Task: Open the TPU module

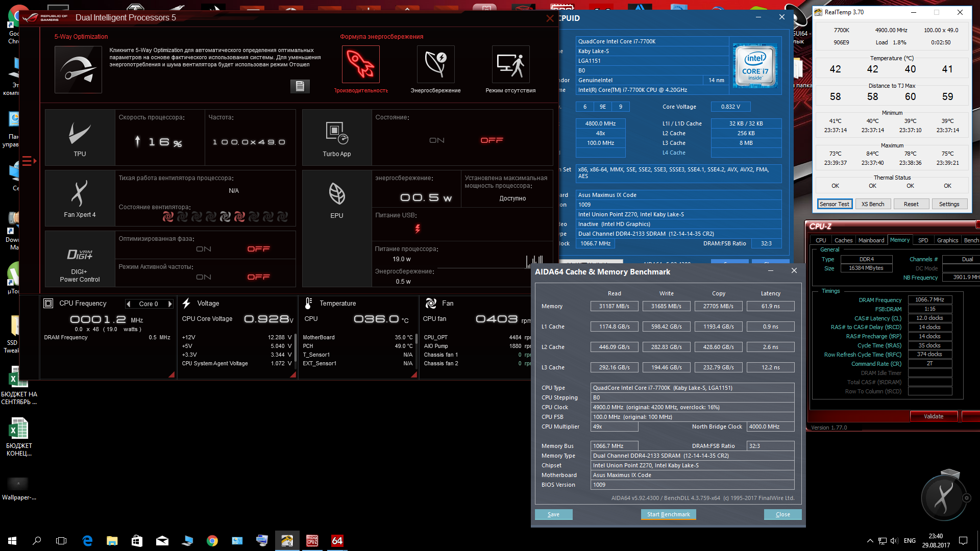Action: point(80,137)
